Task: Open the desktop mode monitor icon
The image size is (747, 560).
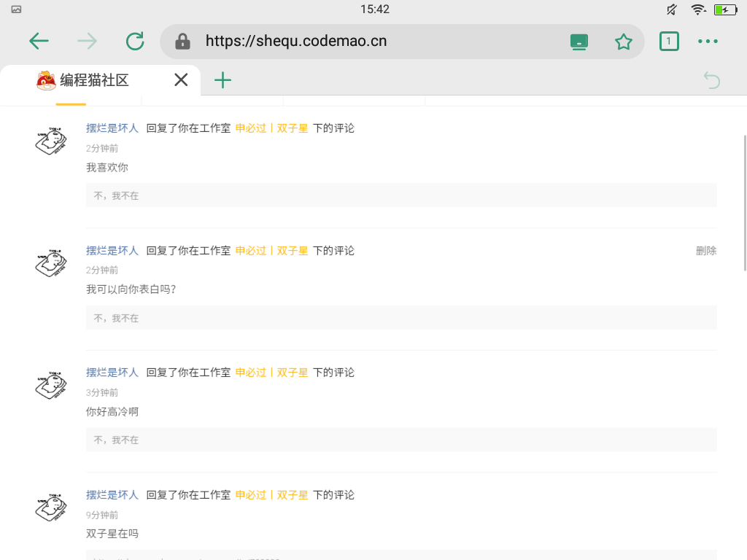Action: [x=578, y=42]
